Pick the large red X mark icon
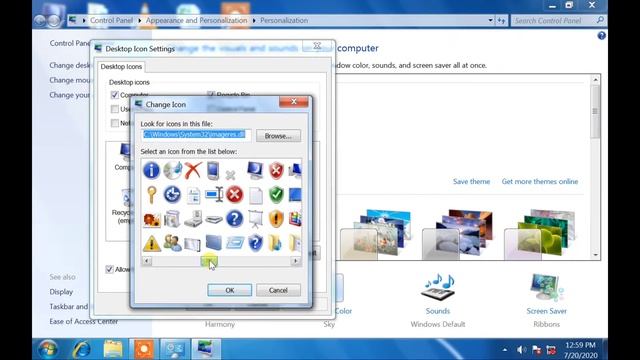 [193, 170]
